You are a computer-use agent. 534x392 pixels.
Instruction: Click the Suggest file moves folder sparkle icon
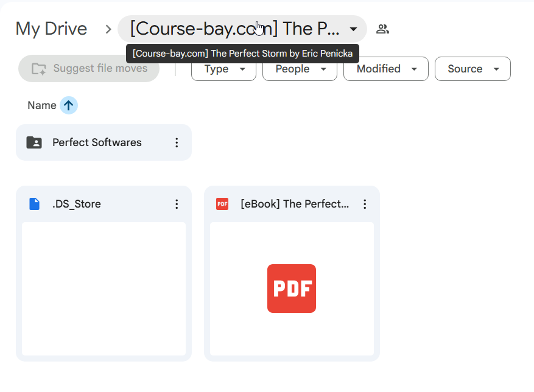tap(38, 69)
